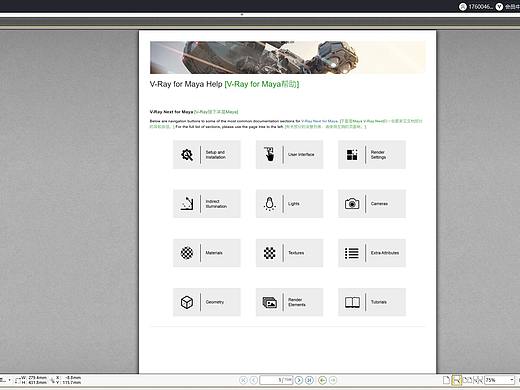Click the V membership badge icon

pos(499,7)
